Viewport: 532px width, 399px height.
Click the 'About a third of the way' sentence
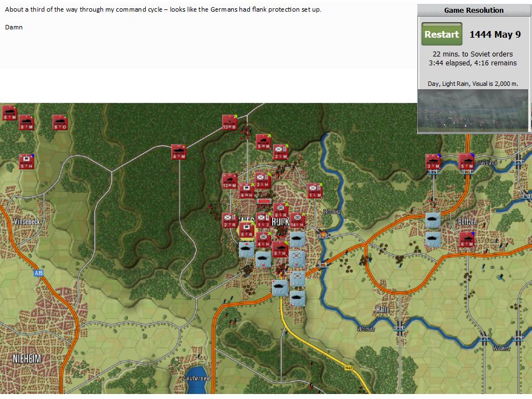163,9
